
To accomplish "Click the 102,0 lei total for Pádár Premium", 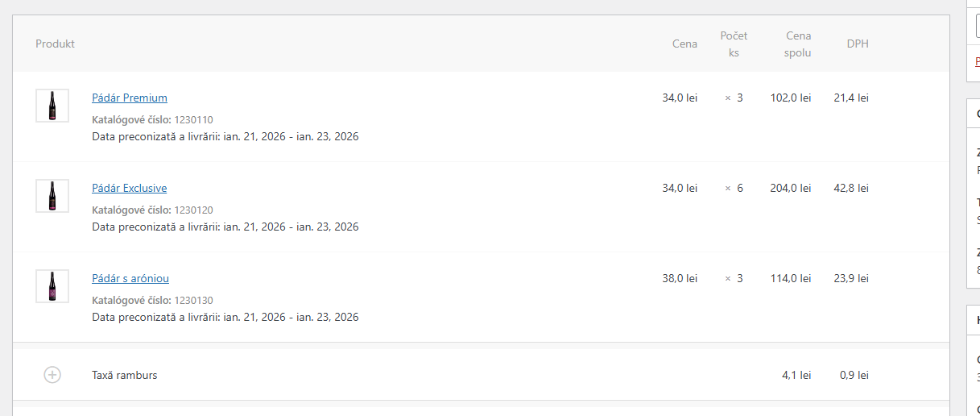I will [x=790, y=98].
